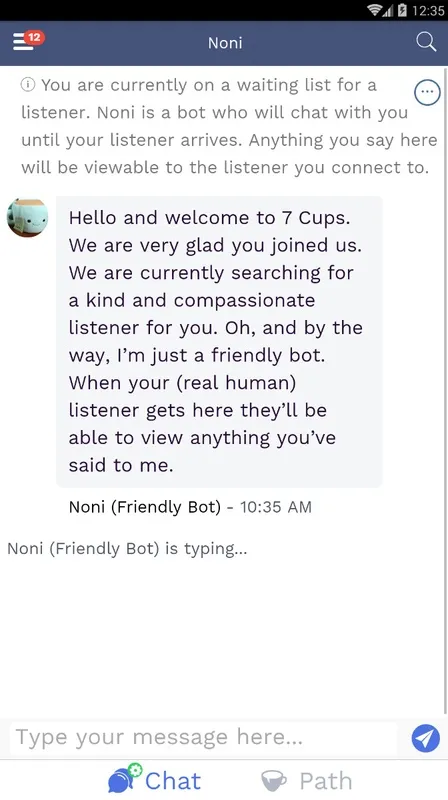Viewport: 448px width, 800px height.
Task: Tap the 10:35 AM message timestamp
Action: 276,507
